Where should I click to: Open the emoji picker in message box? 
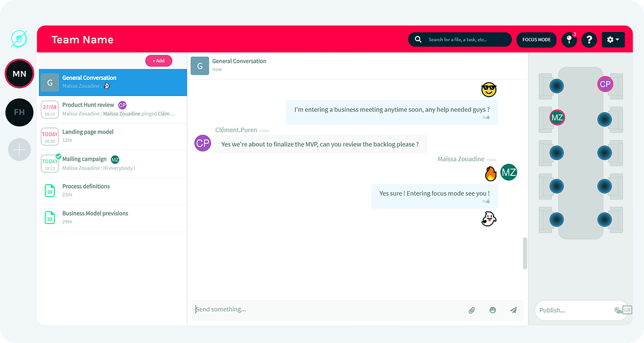tap(492, 310)
